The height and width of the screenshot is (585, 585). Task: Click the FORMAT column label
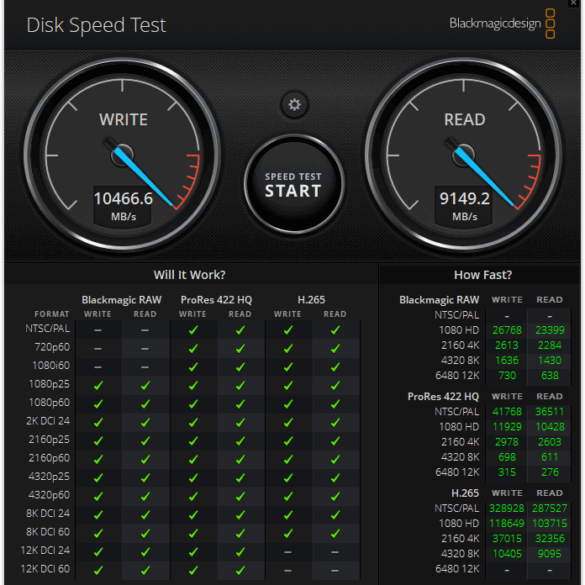click(x=52, y=314)
